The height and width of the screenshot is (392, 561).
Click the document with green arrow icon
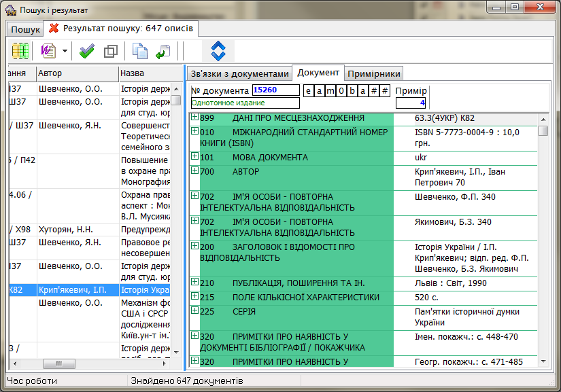pos(163,51)
